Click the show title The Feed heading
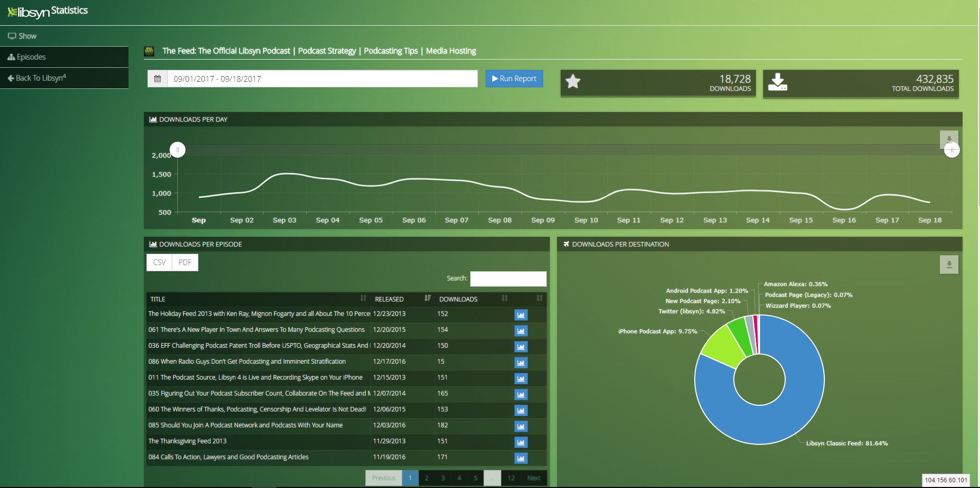The image size is (980, 488). 319,51
